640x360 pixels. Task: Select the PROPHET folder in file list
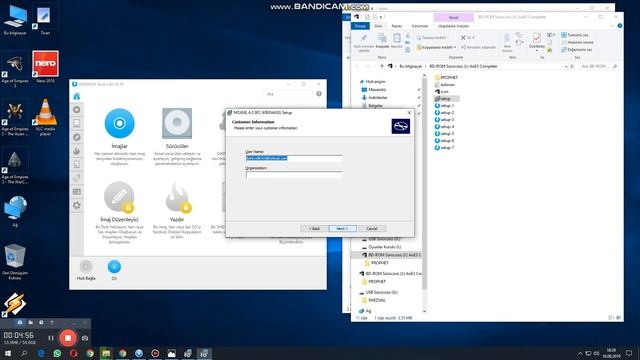446,77
